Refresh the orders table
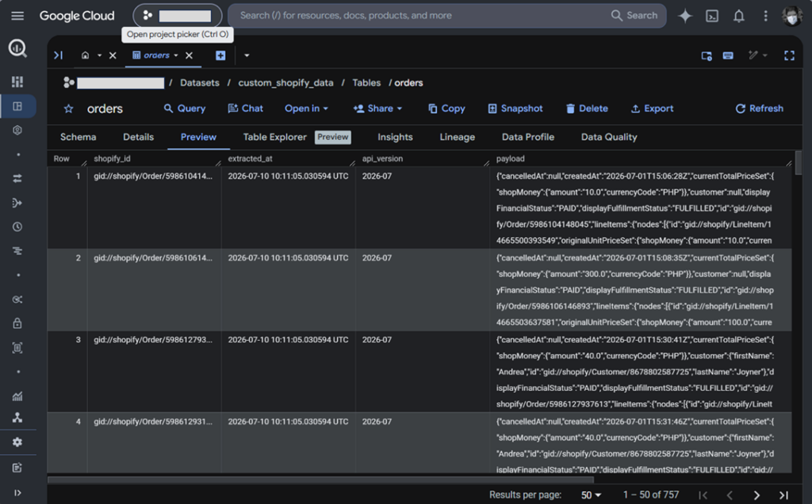Screen dimensions: 812x504 [759, 109]
